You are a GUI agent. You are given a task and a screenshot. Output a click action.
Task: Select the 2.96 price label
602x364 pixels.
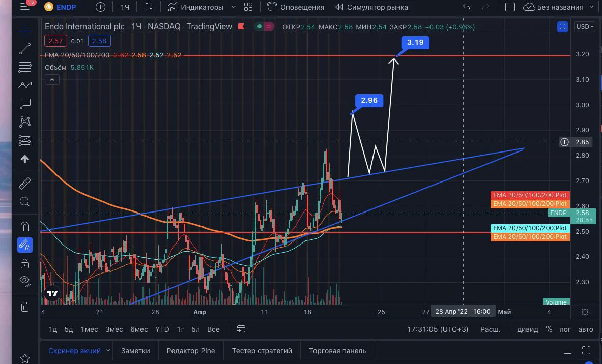pos(369,101)
